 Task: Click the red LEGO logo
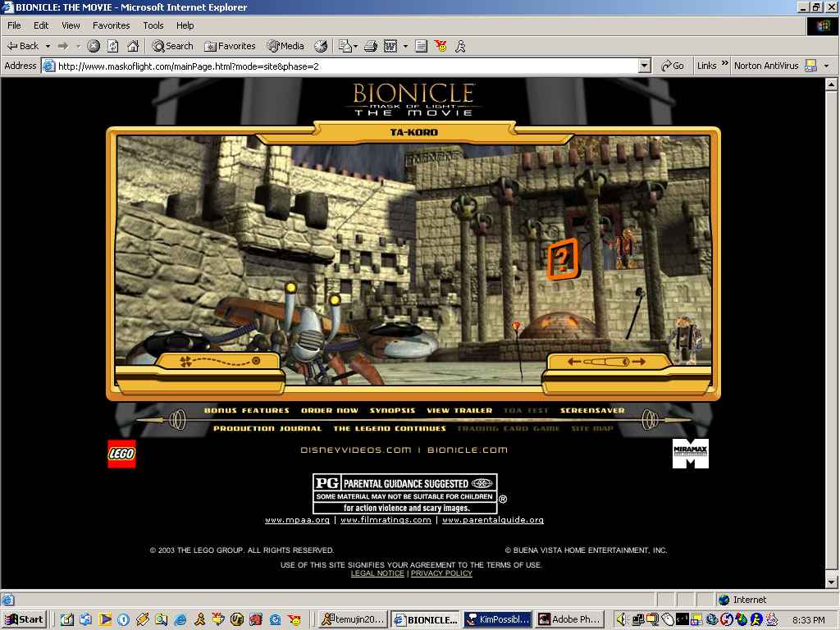click(x=121, y=454)
